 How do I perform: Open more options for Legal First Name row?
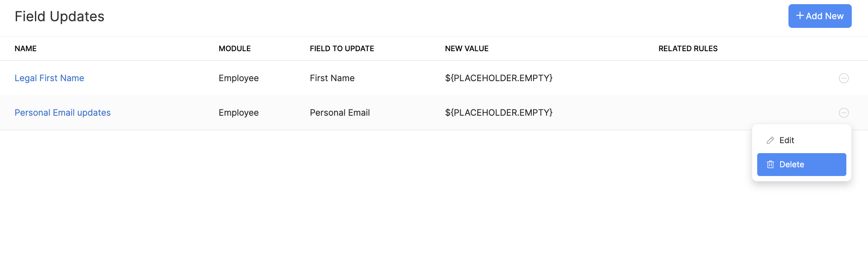(843, 78)
